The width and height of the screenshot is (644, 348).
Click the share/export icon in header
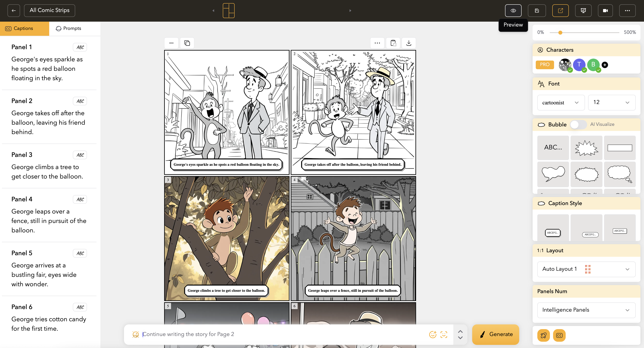[x=560, y=10]
